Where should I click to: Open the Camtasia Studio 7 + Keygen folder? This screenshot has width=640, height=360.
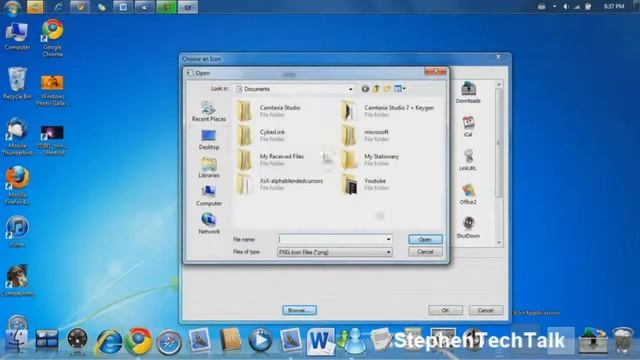coord(389,111)
